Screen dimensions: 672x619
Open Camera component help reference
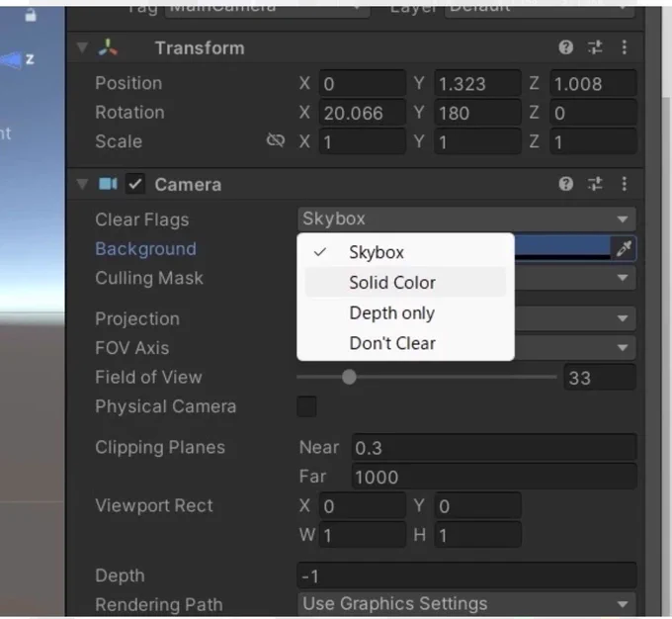565,184
